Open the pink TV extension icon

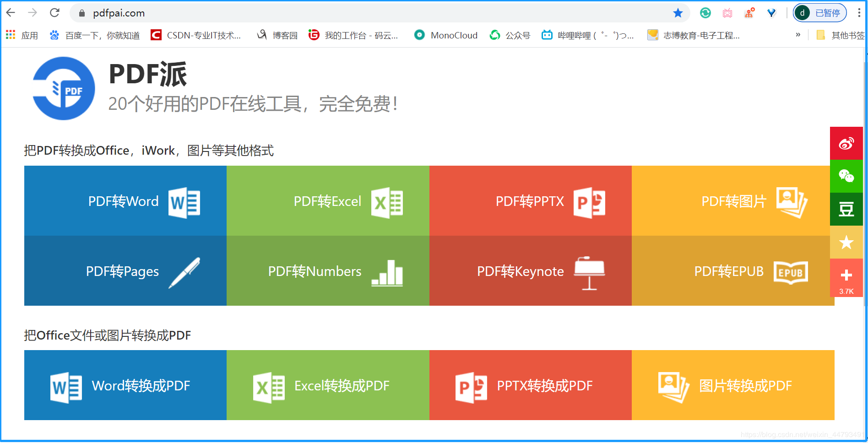click(x=727, y=13)
